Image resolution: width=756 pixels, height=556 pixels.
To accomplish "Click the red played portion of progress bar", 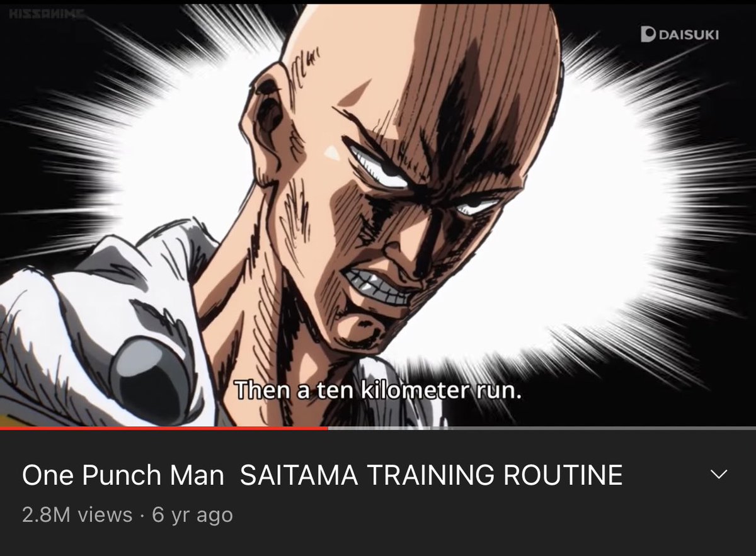I will pyautogui.click(x=164, y=428).
